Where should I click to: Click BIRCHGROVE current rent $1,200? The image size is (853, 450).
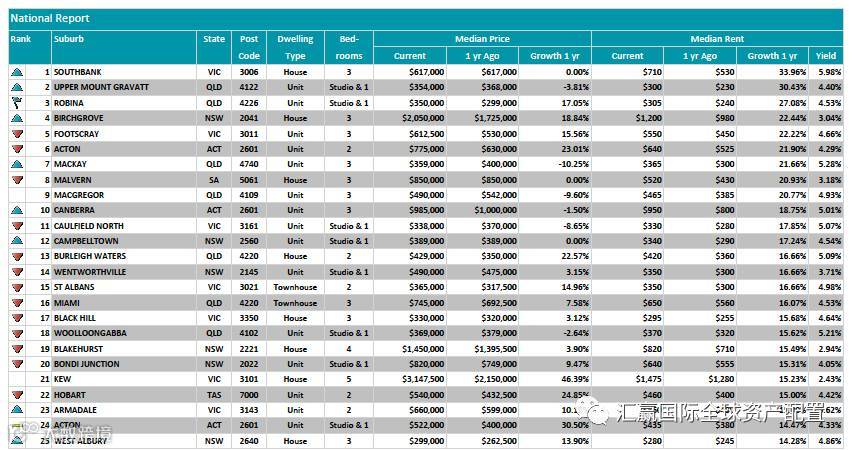tap(647, 118)
